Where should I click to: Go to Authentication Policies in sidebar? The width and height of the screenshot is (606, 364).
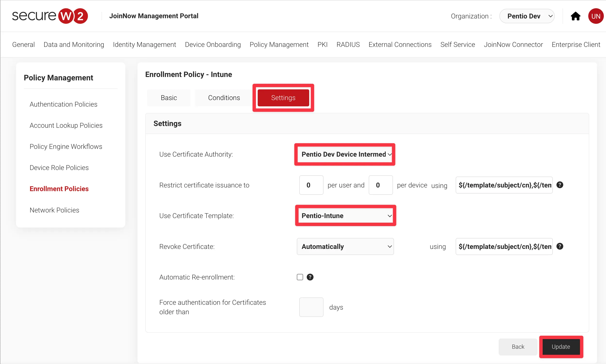pyautogui.click(x=63, y=104)
